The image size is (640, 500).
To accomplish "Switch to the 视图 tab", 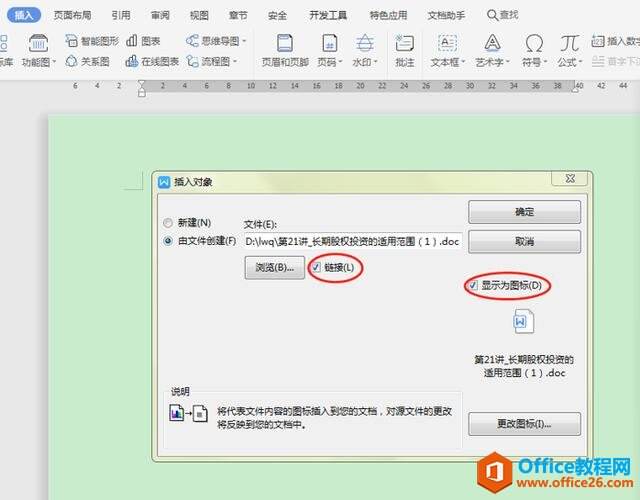I will [199, 16].
